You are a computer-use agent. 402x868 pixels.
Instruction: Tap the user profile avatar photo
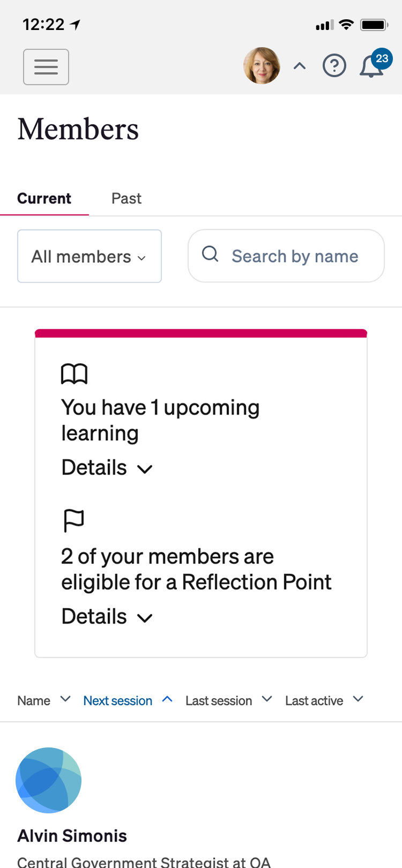click(262, 66)
